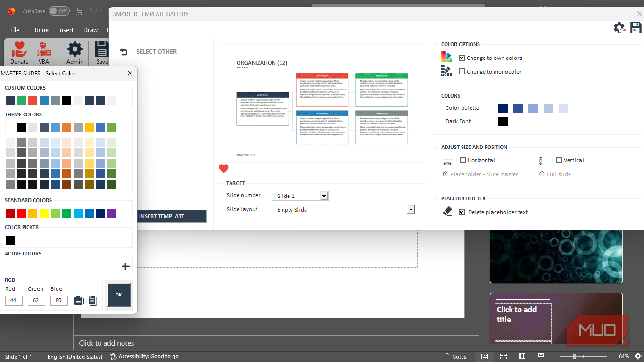Open the File menu
The height and width of the screenshot is (362, 644).
15,30
